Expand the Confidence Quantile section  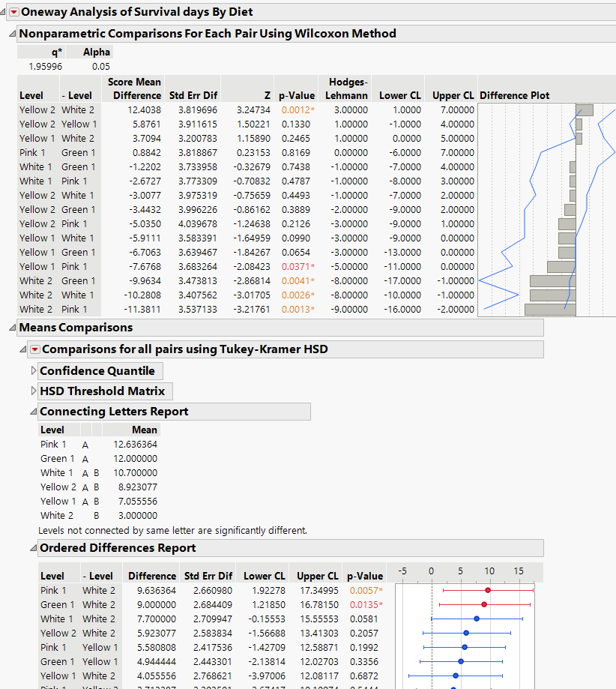[33, 370]
